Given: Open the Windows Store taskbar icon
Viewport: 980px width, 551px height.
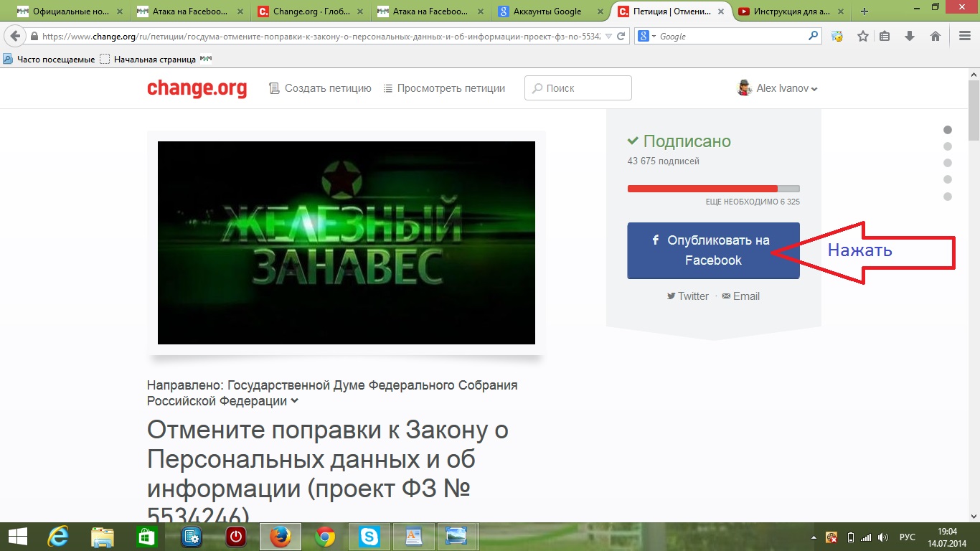Looking at the screenshot, I should click(x=146, y=537).
